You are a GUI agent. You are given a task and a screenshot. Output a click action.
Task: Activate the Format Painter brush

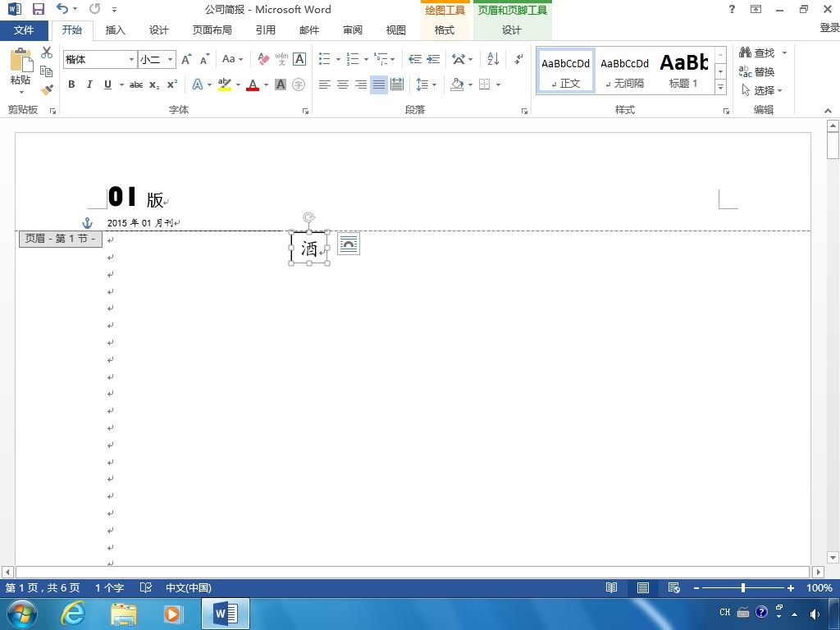[47, 89]
